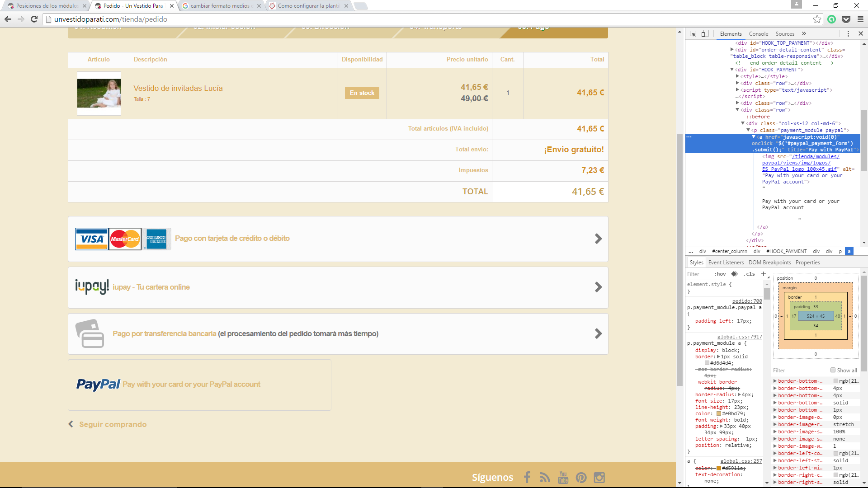Collapse the HOOK_PAYMENT div node

(732, 70)
